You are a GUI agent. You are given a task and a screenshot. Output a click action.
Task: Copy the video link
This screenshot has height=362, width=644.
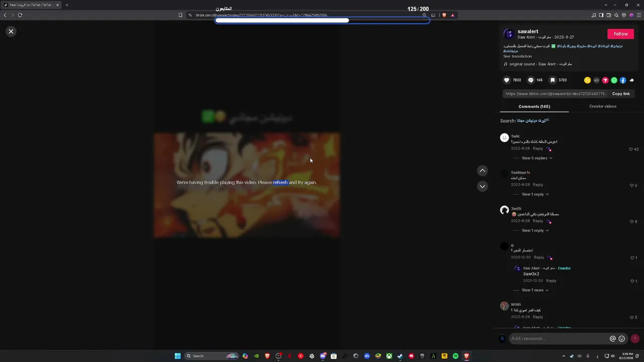tap(621, 94)
